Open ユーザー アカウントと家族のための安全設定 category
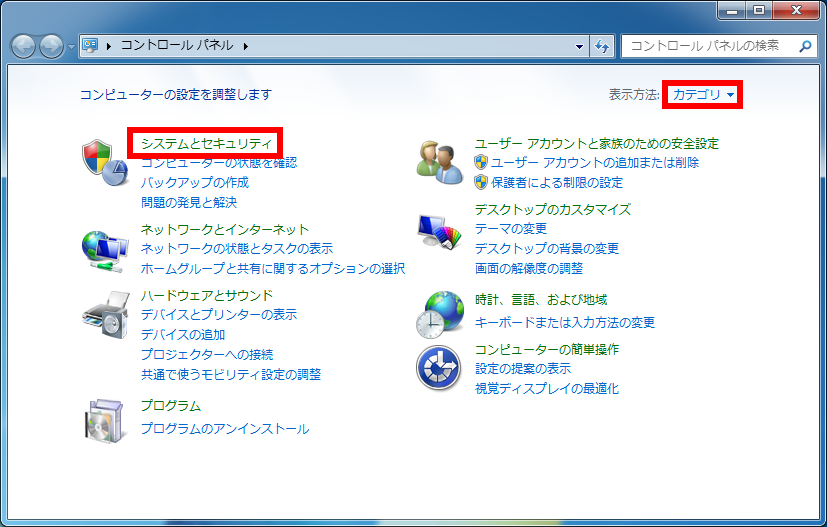The image size is (827, 527). coord(597,143)
